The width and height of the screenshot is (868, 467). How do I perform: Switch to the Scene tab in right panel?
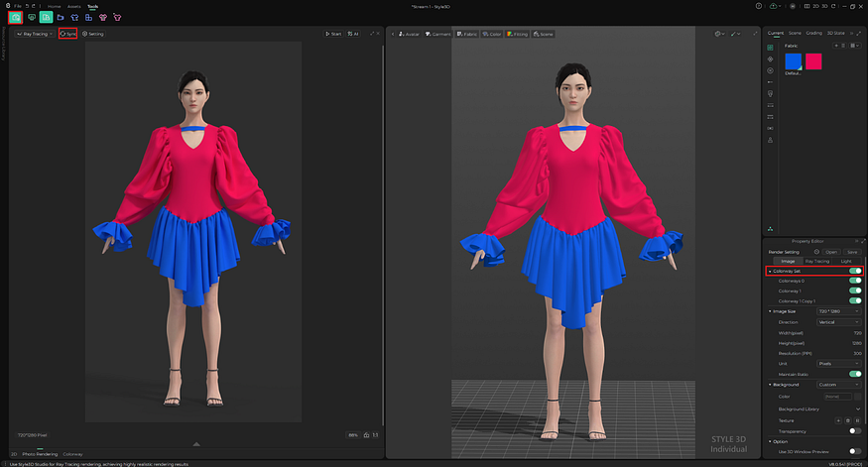tap(795, 33)
